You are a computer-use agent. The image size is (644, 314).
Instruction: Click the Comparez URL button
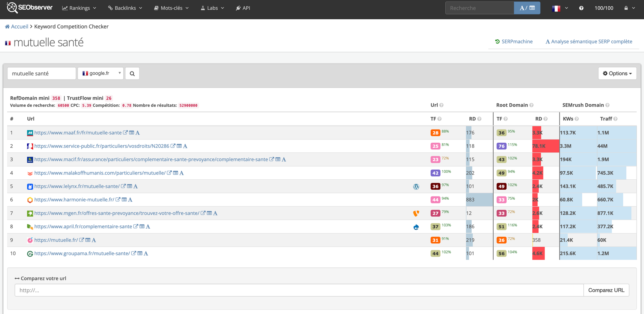pos(606,290)
